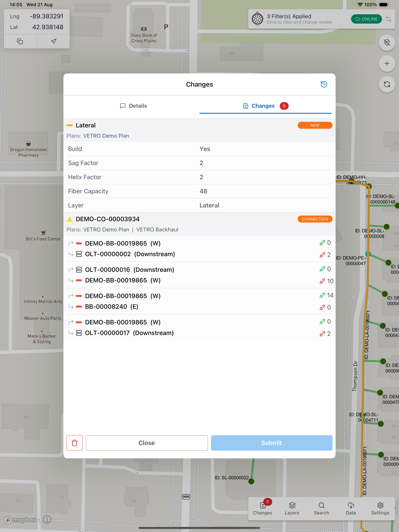
Task: Switch to the Details tab
Action: 133,106
